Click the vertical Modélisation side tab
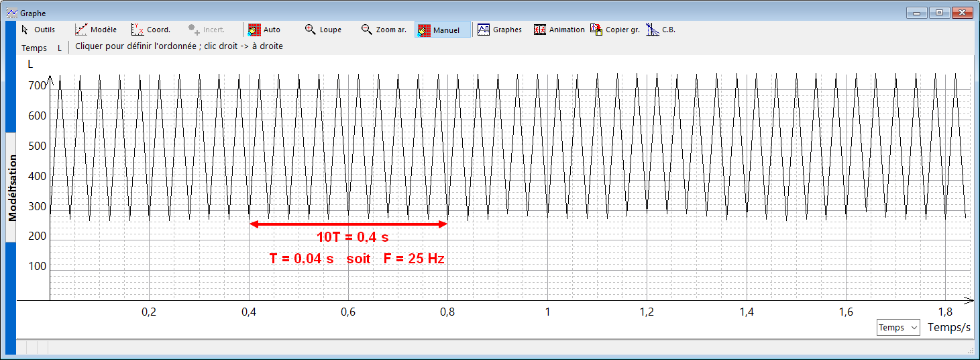980x360 pixels. tap(11, 188)
